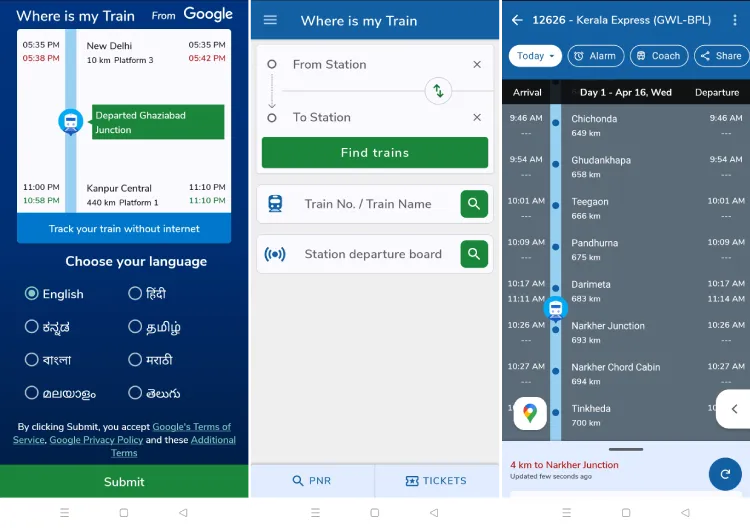Expand the Today date dropdown
750x528 pixels.
click(536, 56)
